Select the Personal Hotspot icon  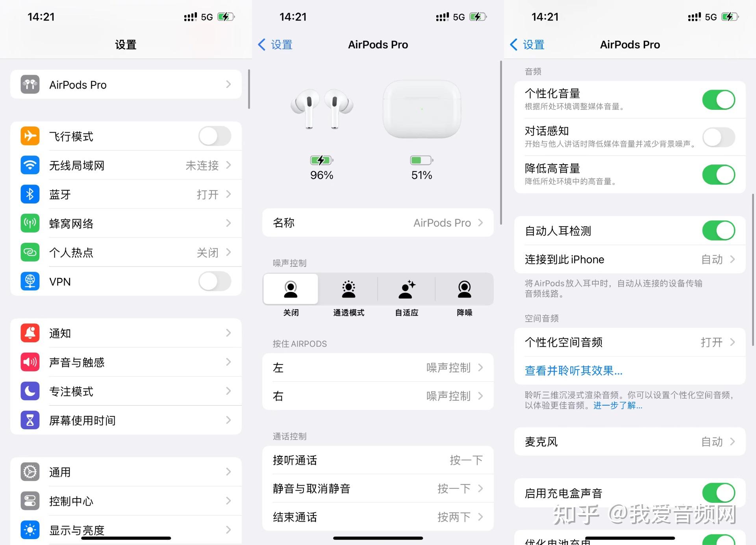coord(30,252)
